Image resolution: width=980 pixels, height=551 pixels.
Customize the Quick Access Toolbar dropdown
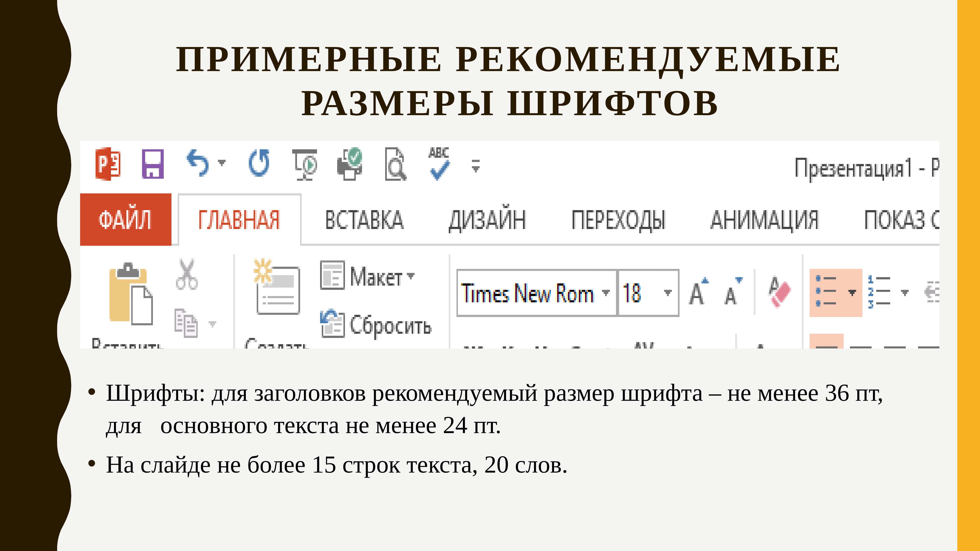pos(476,166)
